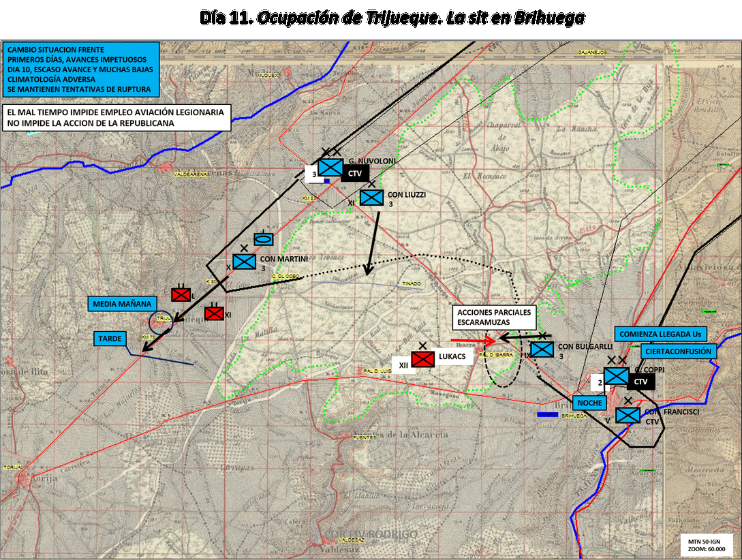Click the G. Coppi blue division symbol
This screenshot has width=742, height=560.
tap(616, 377)
